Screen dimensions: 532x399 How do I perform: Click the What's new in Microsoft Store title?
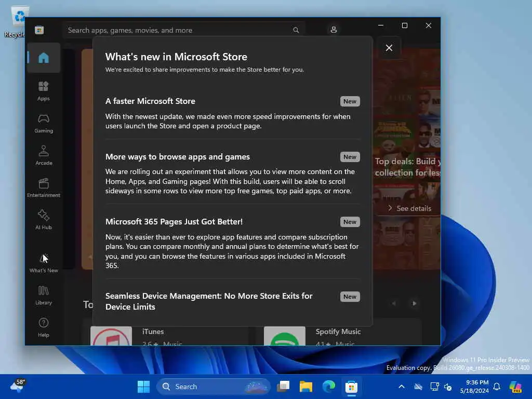(x=176, y=57)
